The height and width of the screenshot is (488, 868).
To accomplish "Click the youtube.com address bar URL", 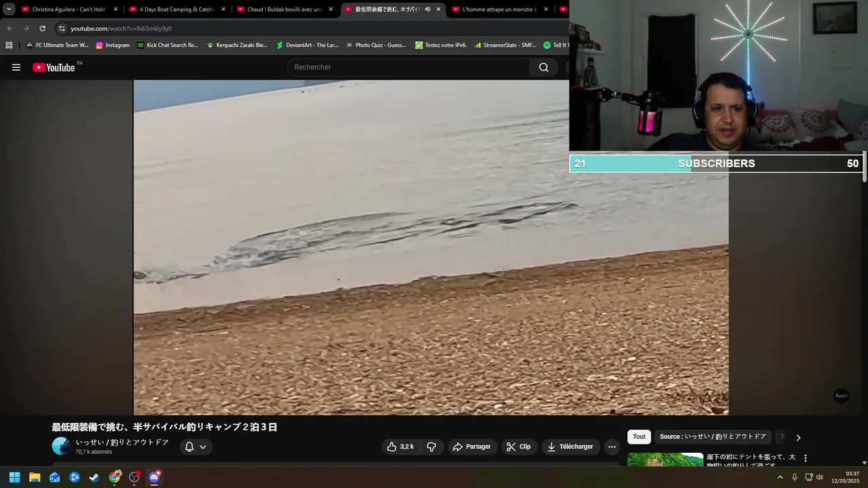I will pyautogui.click(x=121, y=28).
